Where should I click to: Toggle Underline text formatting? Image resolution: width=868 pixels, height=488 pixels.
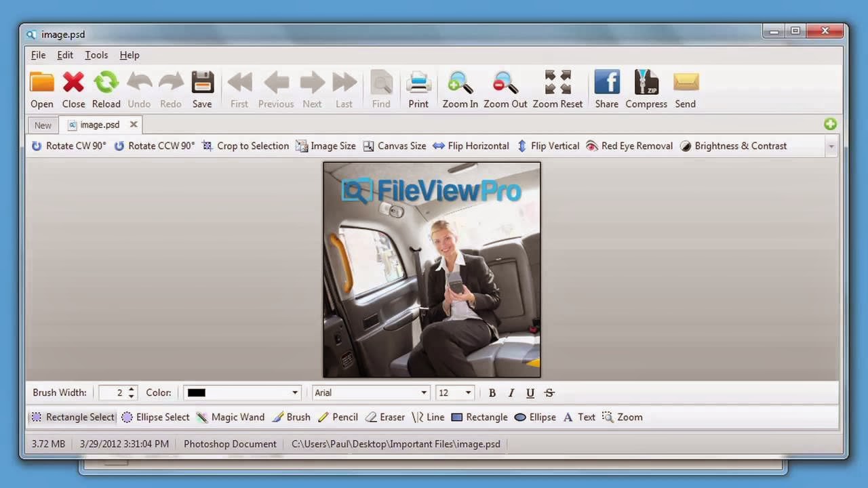(530, 392)
